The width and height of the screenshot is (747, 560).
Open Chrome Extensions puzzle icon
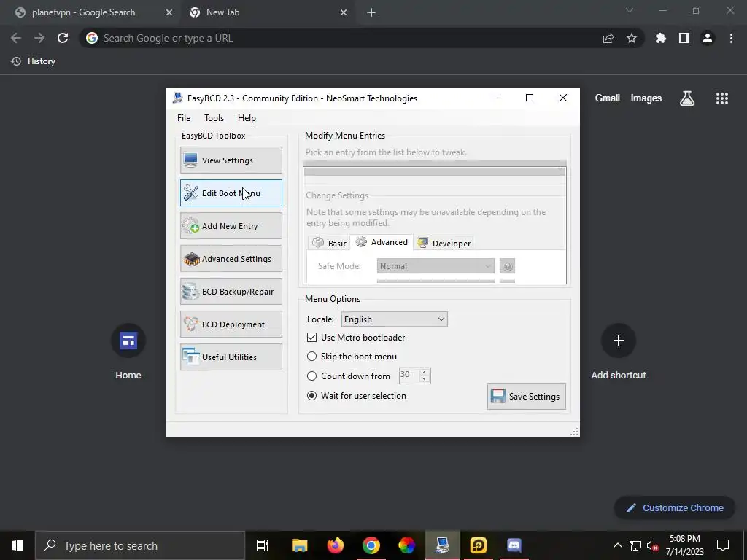tap(661, 38)
